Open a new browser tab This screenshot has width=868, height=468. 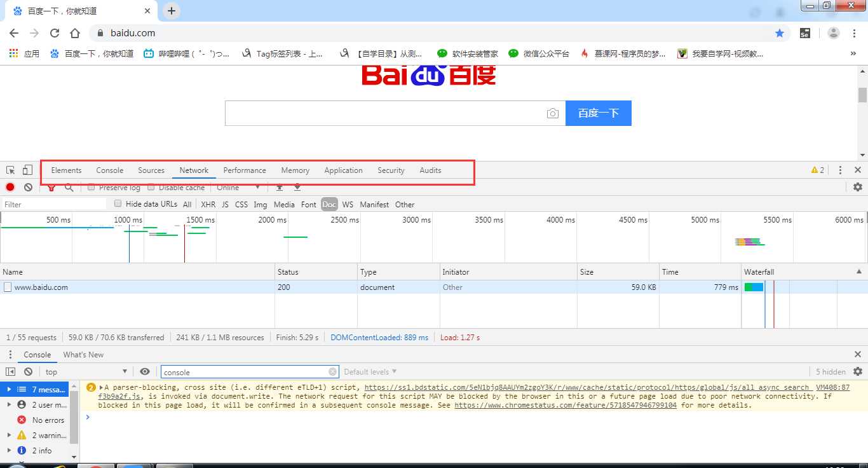pos(172,11)
